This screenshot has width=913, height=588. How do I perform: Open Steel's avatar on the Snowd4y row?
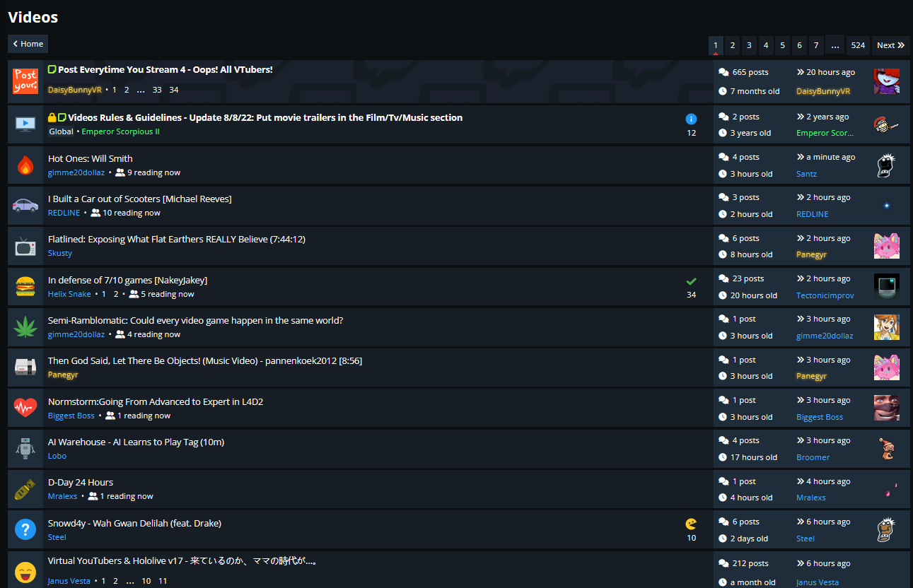pyautogui.click(x=887, y=530)
